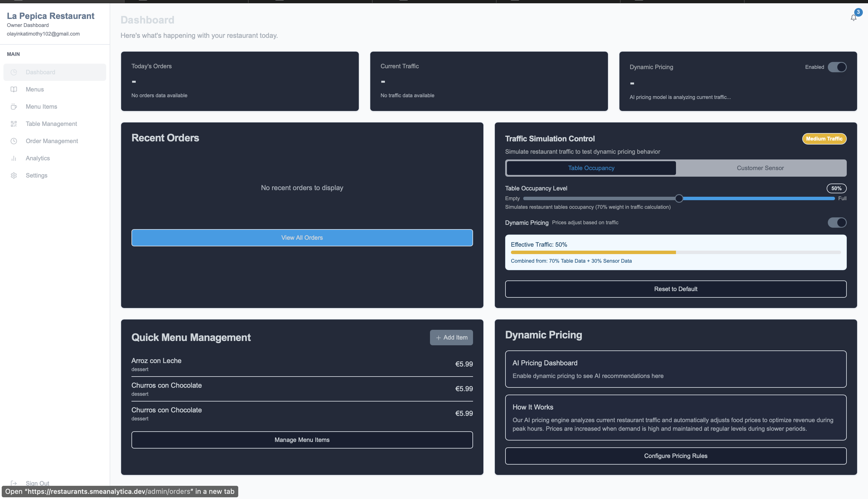Switch to the Customer Sensor tab
Screen dimensions: 868x499
tap(760, 168)
